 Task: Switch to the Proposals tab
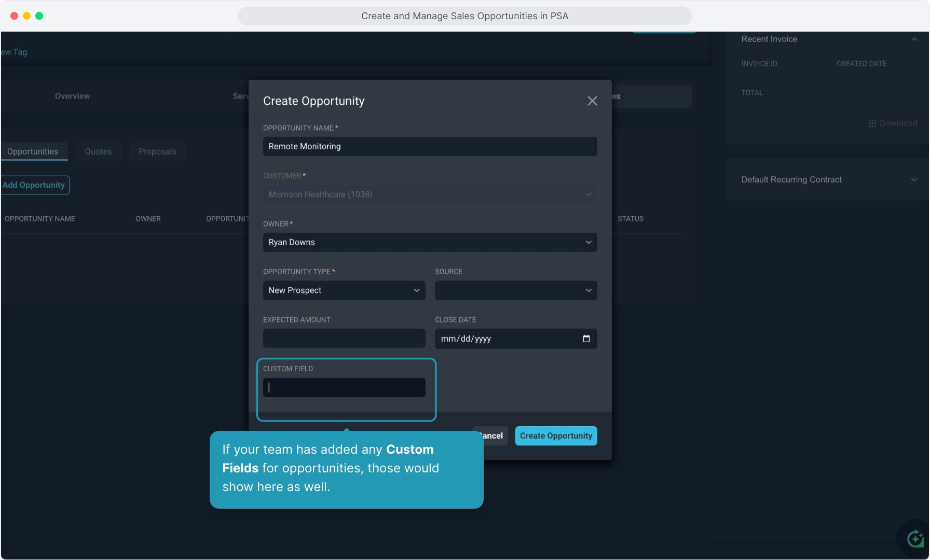[157, 151]
